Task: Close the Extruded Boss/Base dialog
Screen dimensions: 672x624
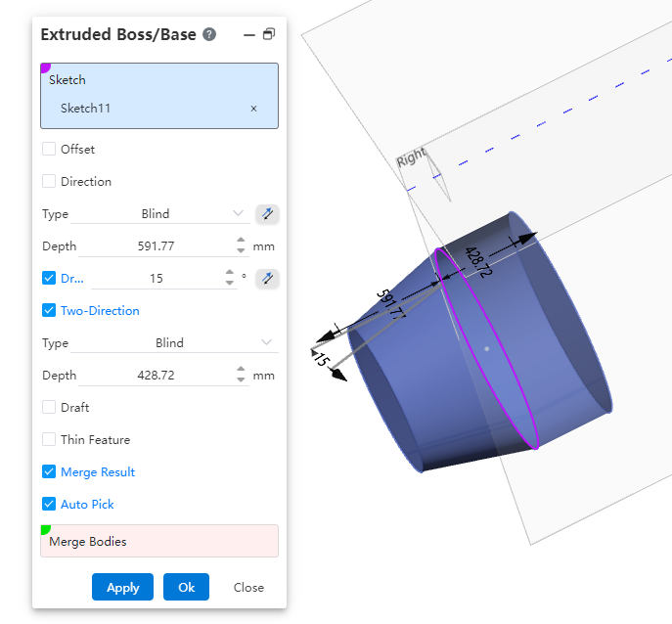Action: point(248,587)
